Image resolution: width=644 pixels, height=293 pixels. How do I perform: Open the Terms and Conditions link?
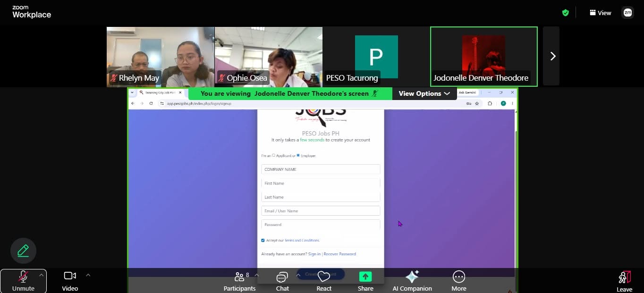tap(302, 241)
